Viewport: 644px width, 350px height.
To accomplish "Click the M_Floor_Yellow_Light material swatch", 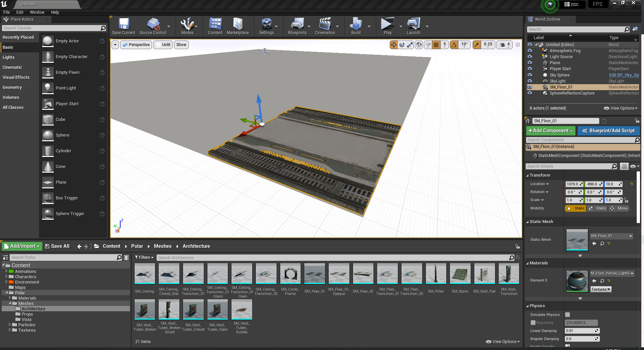I will (x=577, y=281).
